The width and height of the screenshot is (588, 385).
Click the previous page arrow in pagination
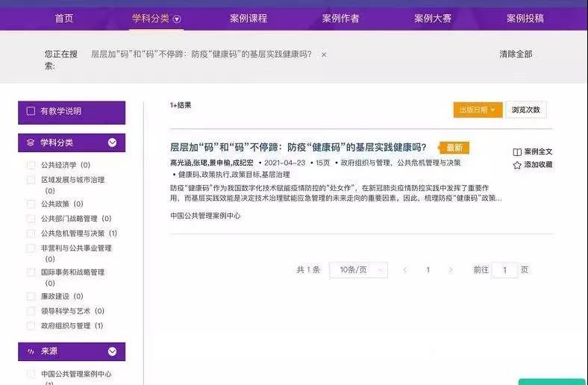coord(404,270)
